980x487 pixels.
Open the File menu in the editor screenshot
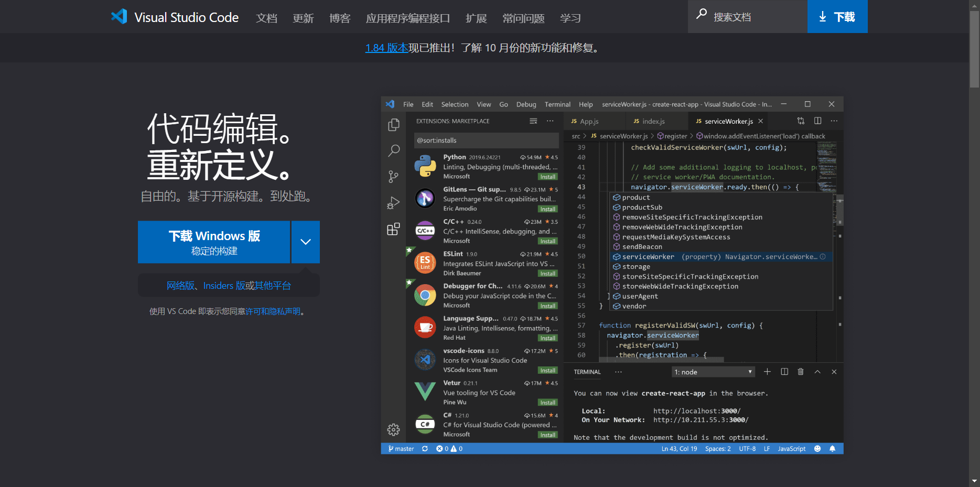408,104
